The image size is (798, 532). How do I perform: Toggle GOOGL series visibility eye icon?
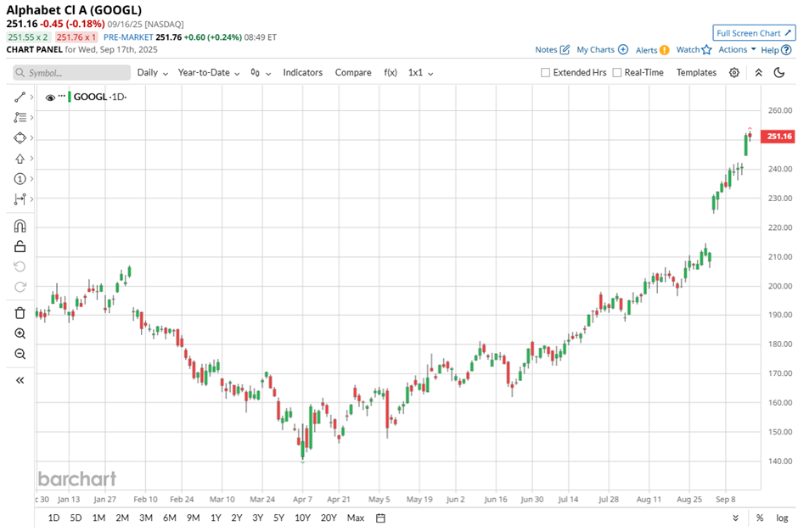click(50, 98)
